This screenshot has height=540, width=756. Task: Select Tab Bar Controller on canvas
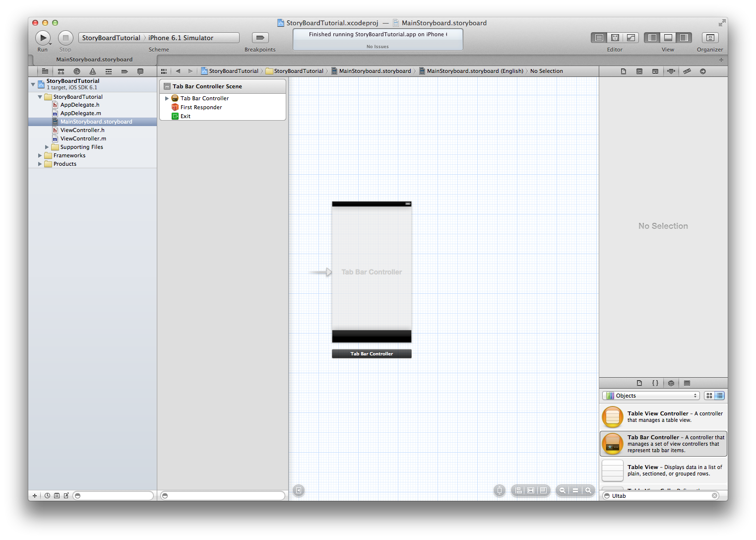click(x=372, y=272)
